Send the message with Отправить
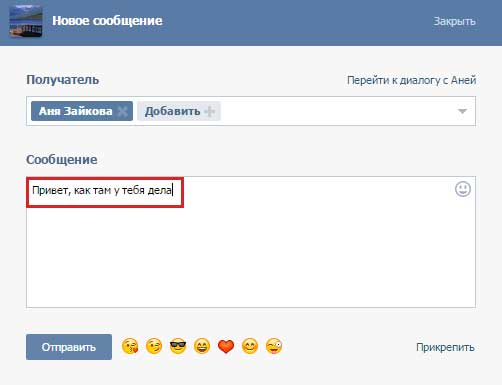 69,347
